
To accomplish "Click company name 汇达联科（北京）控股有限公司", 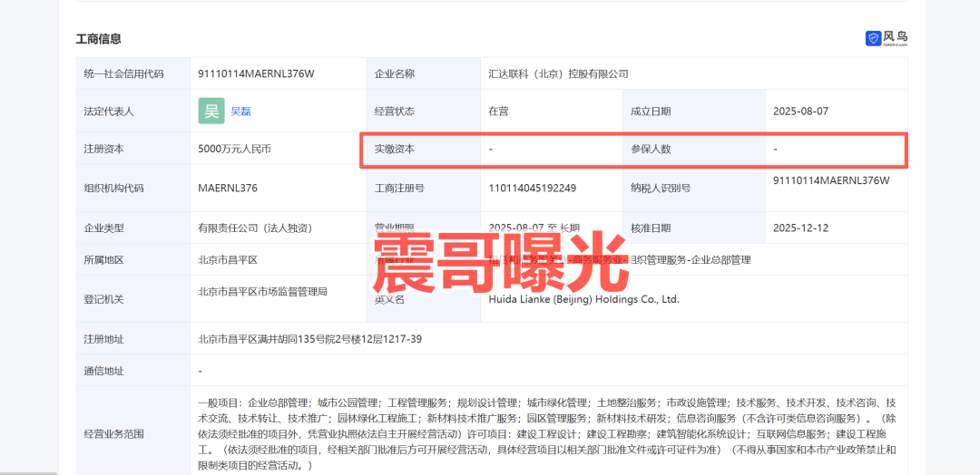I will (558, 73).
